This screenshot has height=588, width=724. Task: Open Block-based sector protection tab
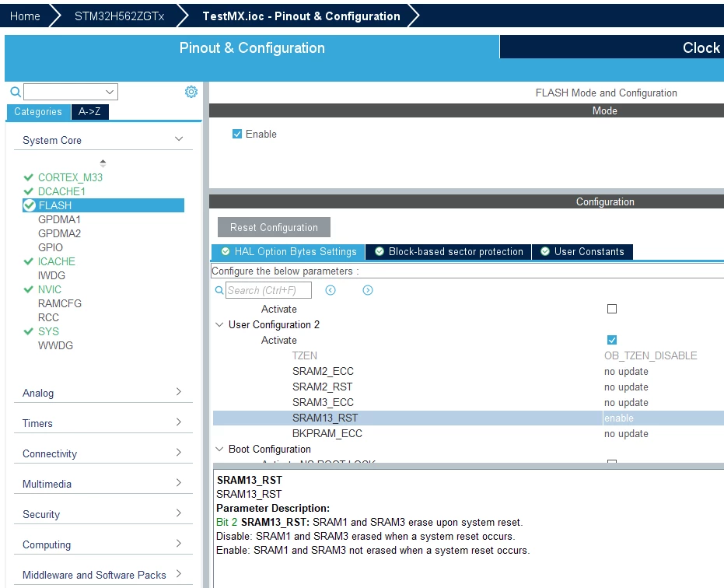449,252
